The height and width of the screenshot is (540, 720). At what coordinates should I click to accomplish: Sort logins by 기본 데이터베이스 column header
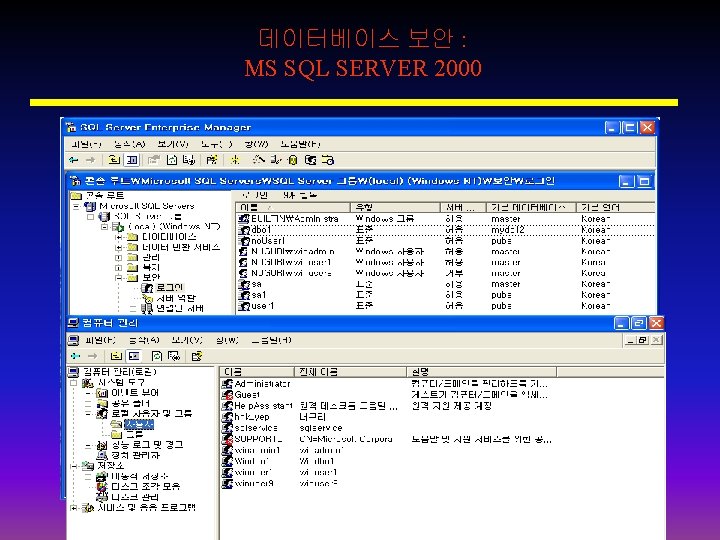pyautogui.click(x=531, y=208)
